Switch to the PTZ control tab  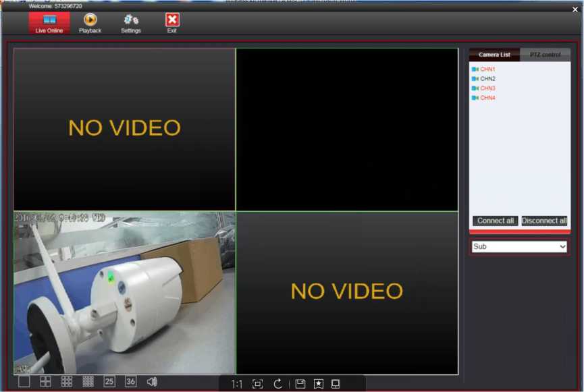coord(545,55)
